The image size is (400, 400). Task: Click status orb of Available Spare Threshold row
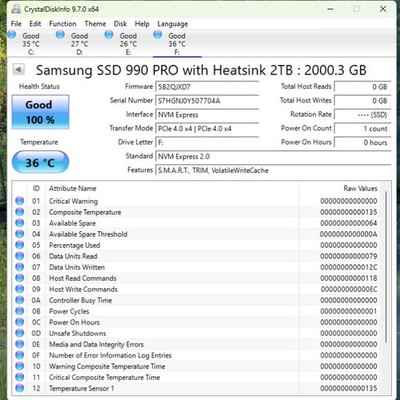click(20, 234)
